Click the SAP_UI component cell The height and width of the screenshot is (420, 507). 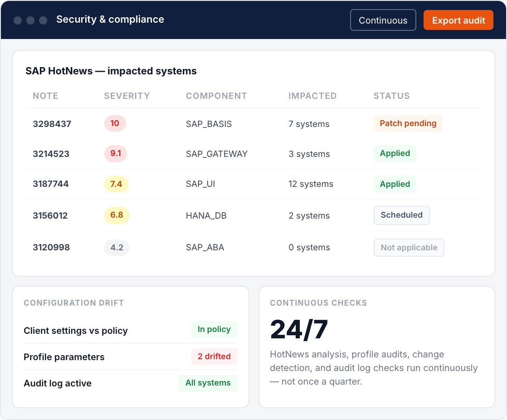[x=200, y=184]
